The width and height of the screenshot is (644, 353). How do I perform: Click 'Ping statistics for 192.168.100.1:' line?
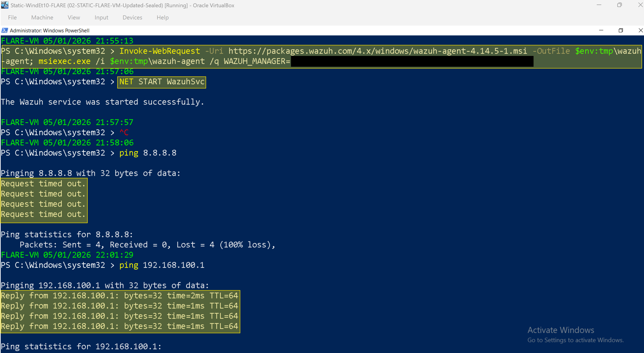pos(81,346)
